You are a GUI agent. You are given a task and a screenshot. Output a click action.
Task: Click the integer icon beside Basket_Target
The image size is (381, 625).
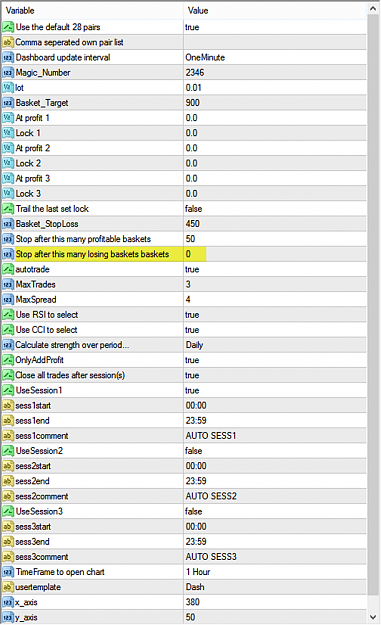point(8,103)
